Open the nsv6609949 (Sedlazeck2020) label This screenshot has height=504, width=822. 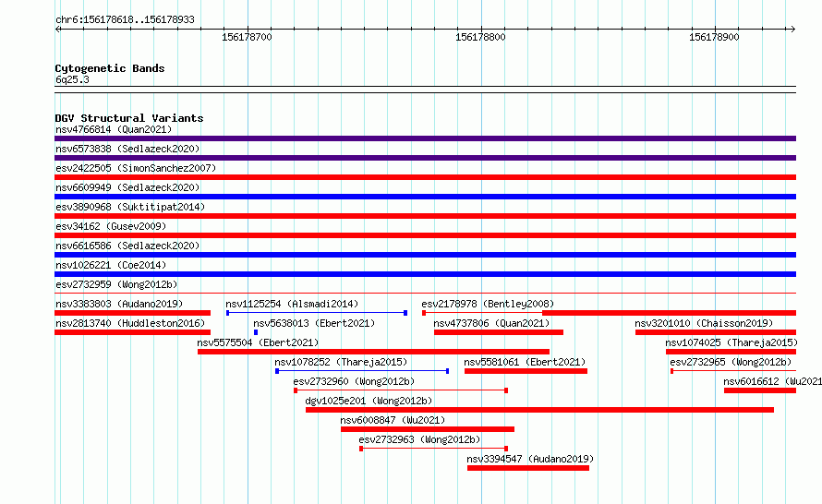pos(127,187)
